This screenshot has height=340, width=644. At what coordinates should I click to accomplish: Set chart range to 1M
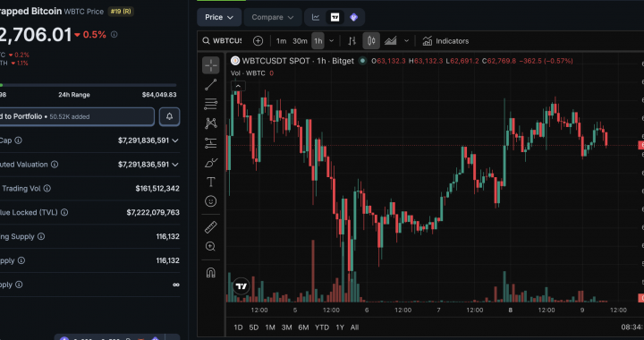click(270, 327)
